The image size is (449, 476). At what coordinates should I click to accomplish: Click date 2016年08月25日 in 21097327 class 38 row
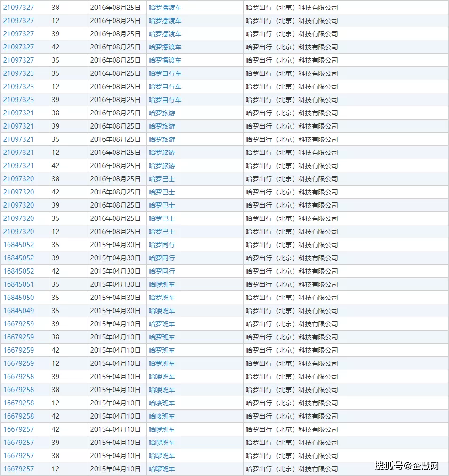pos(115,7)
